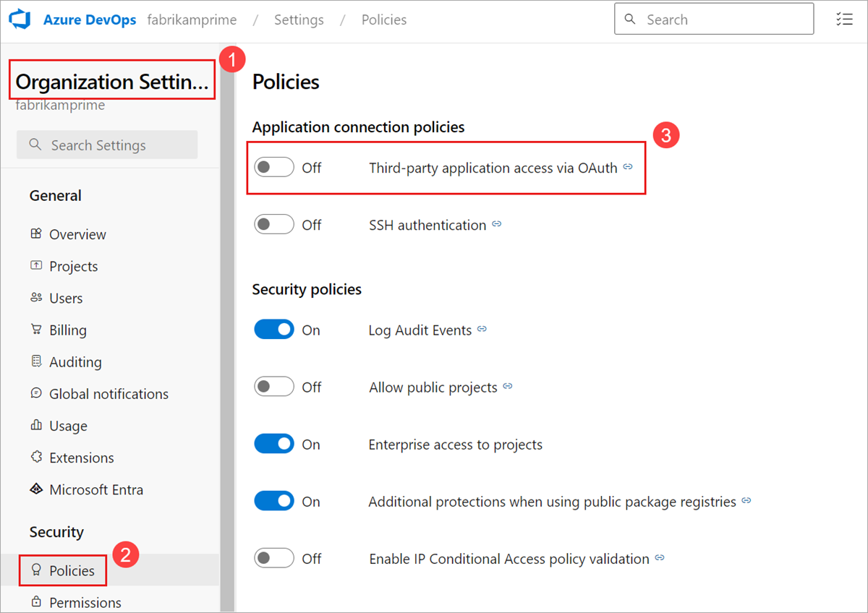Select Global notifications in sidebar
868x613 pixels.
pos(109,394)
